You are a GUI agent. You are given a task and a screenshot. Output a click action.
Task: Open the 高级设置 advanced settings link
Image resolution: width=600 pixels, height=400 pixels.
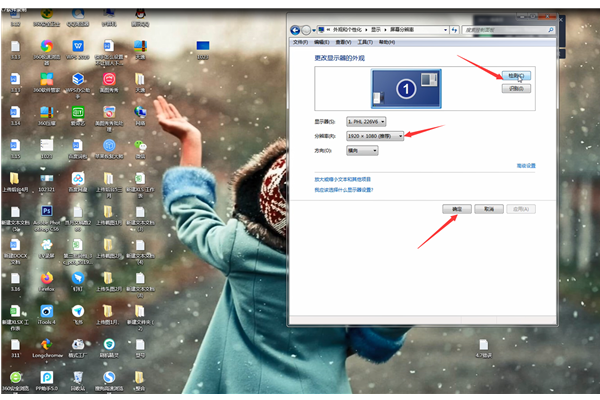526,165
